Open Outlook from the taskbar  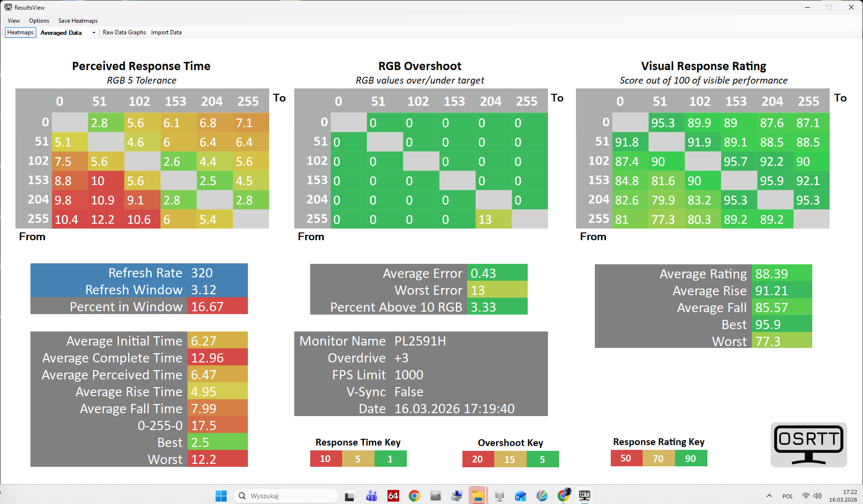tap(520, 496)
